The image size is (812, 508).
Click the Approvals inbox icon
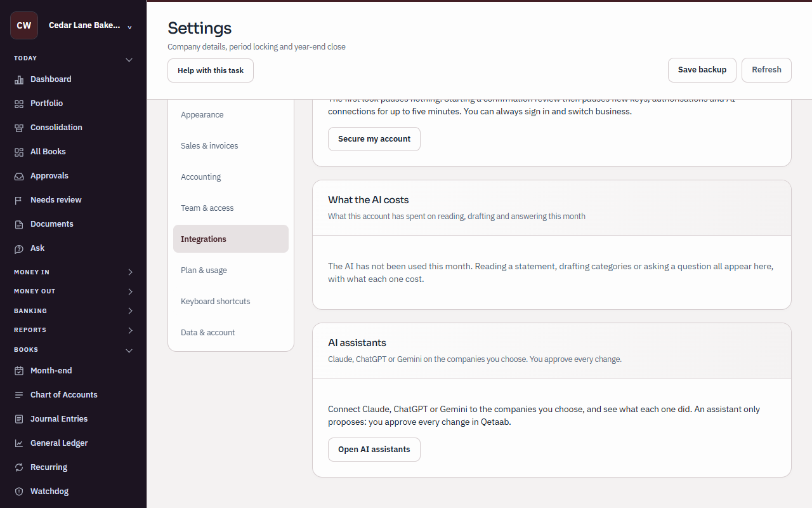pos(19,176)
